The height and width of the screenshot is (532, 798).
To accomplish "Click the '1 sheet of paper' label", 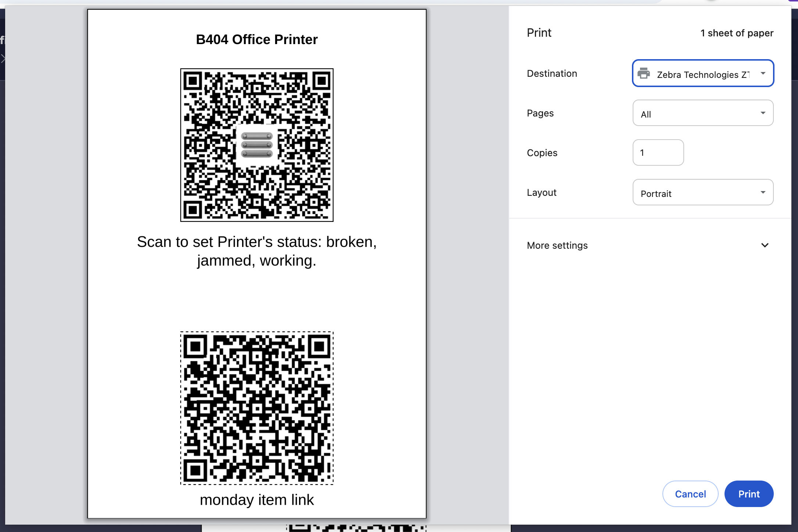I will [x=737, y=33].
